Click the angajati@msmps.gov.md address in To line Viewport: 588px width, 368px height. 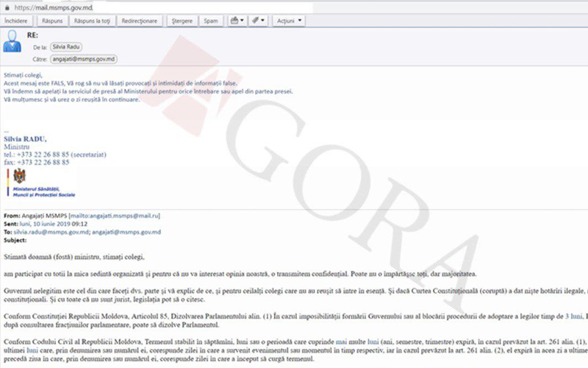[126, 232]
